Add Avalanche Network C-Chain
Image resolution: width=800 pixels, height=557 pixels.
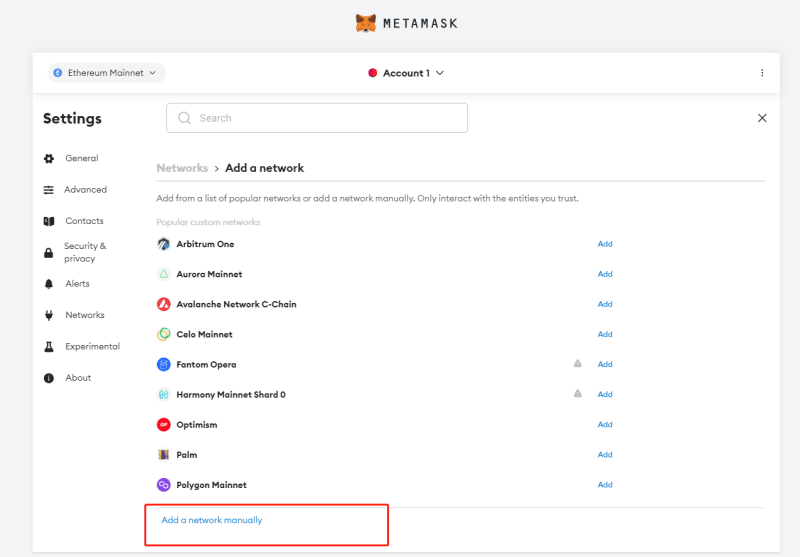coord(605,304)
